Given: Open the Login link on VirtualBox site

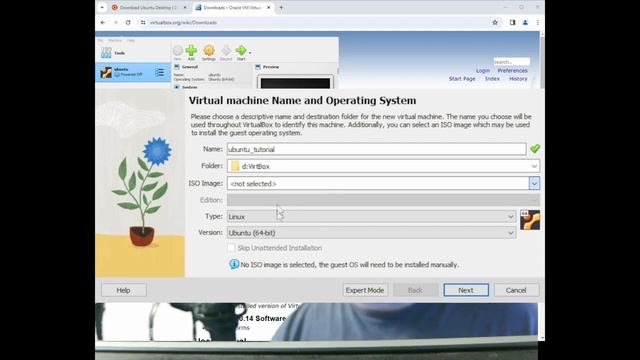Looking at the screenshot, I should click(x=482, y=71).
